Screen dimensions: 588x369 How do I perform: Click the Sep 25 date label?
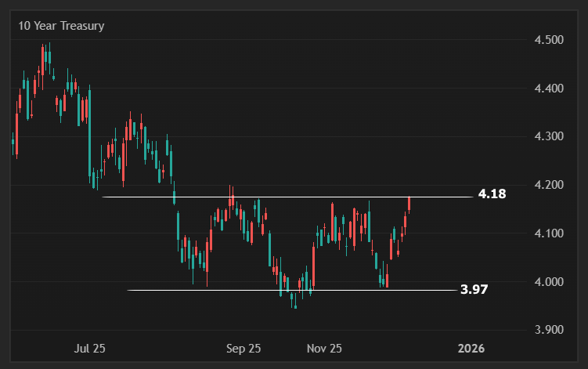pos(243,348)
